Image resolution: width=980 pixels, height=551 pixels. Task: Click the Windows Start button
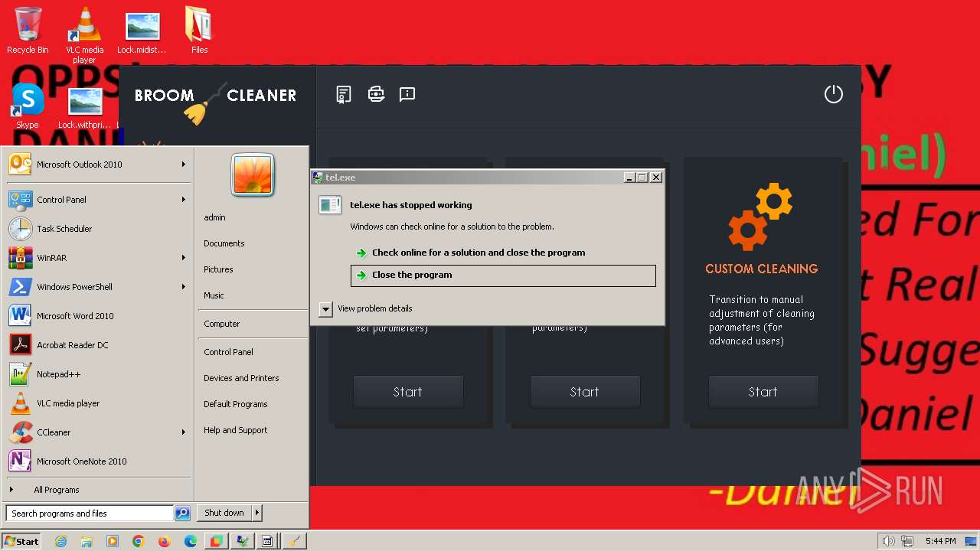coord(21,541)
